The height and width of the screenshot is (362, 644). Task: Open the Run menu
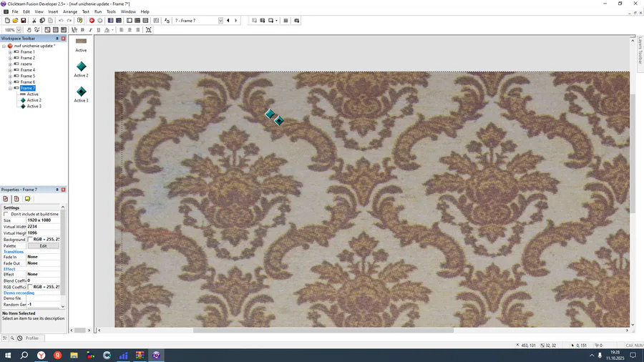coord(98,12)
